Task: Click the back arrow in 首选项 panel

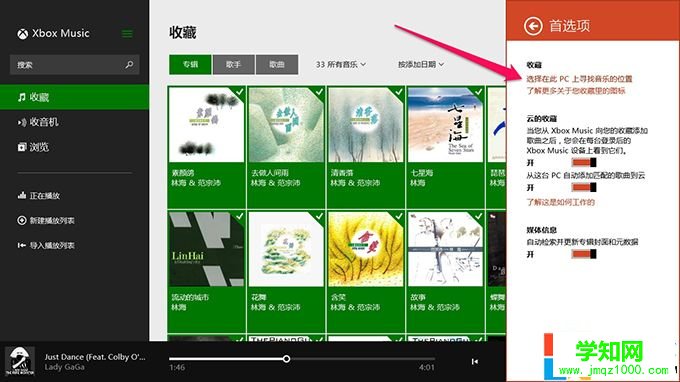Action: [x=533, y=26]
